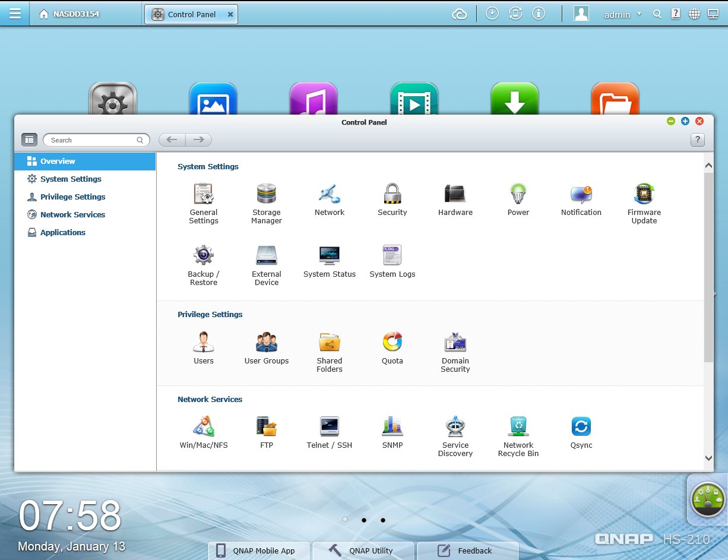Open the green Download desktop icon
Screen dimensions: 728x560
coord(515,99)
